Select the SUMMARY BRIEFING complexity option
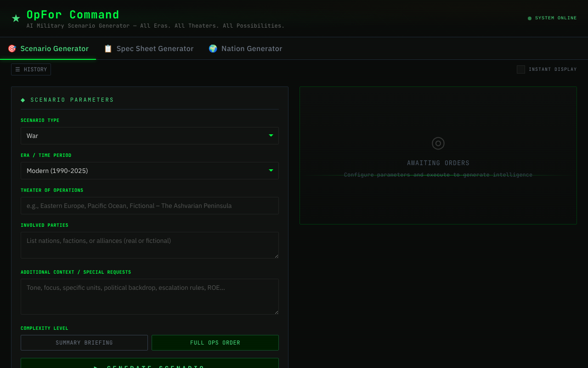Screen dimensions: 588x368 point(84,342)
